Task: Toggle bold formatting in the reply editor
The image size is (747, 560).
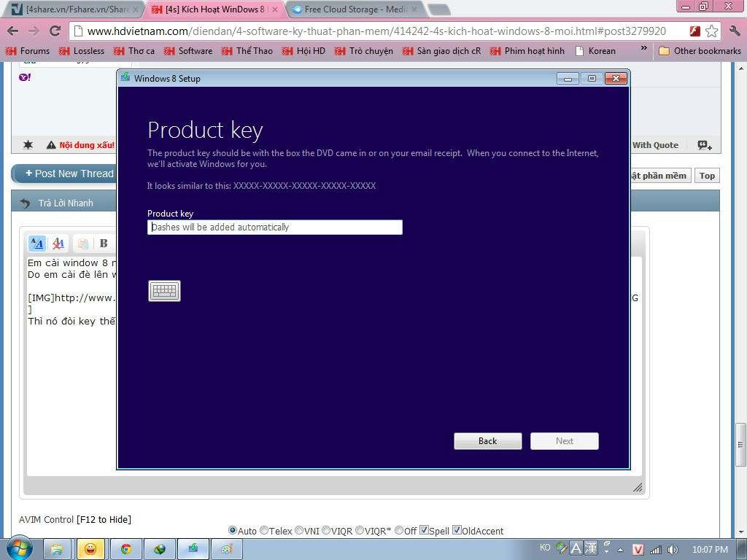Action: pyautogui.click(x=104, y=244)
